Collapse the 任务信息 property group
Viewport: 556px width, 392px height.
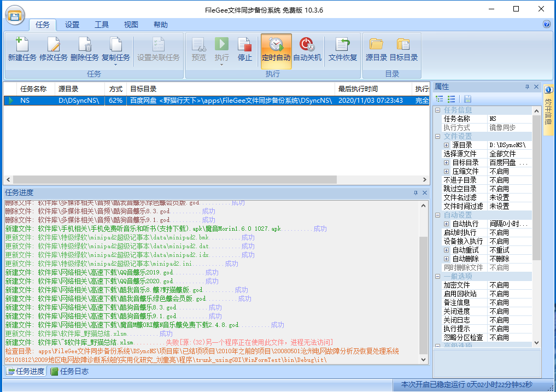[x=437, y=110]
